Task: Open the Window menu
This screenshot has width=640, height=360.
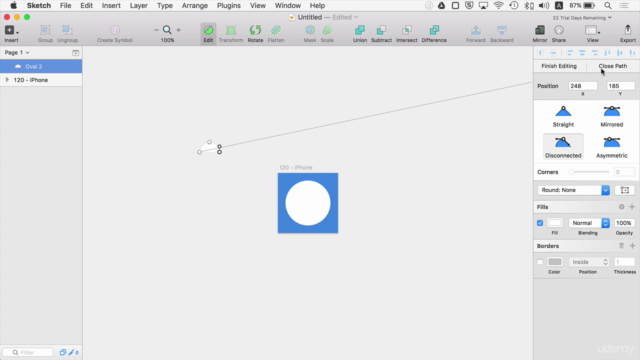Action: tap(288, 6)
